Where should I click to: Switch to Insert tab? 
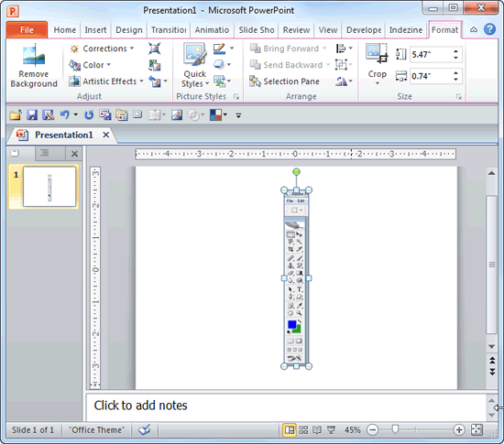pos(95,30)
